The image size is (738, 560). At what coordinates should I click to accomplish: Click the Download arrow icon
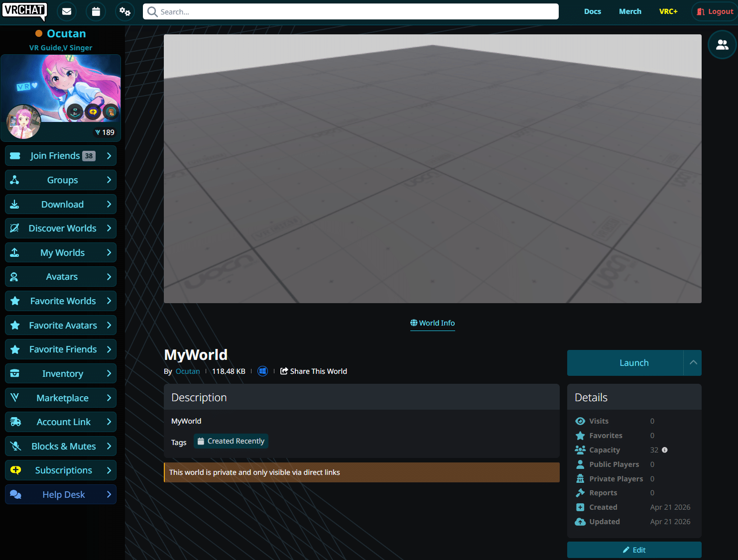point(15,204)
